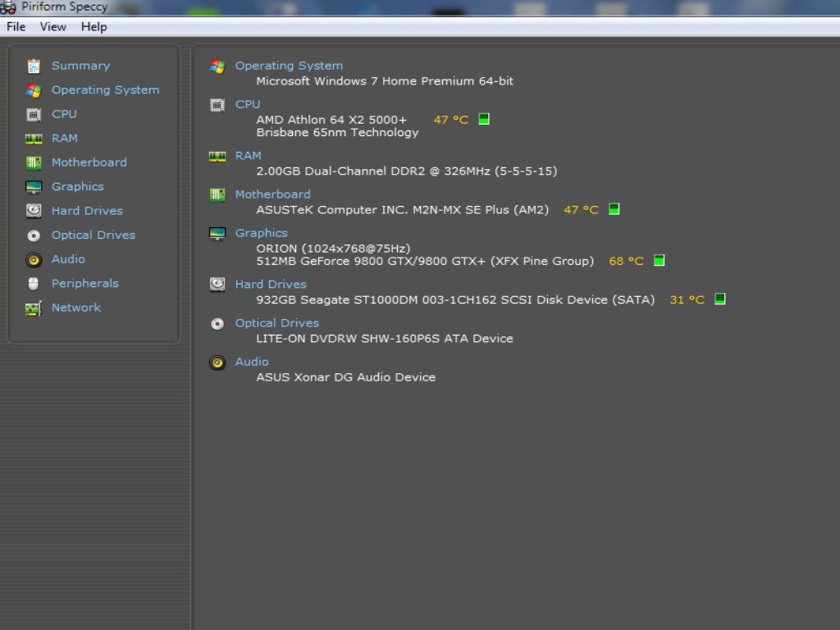Click the green graphics card temperature indicator
This screenshot has width=840, height=630.
coord(659,261)
